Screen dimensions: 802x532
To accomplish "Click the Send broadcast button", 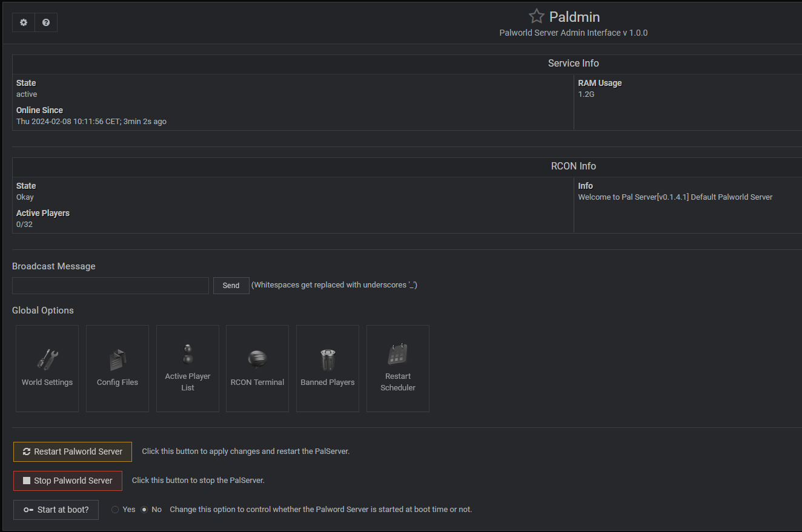I will click(x=231, y=286).
